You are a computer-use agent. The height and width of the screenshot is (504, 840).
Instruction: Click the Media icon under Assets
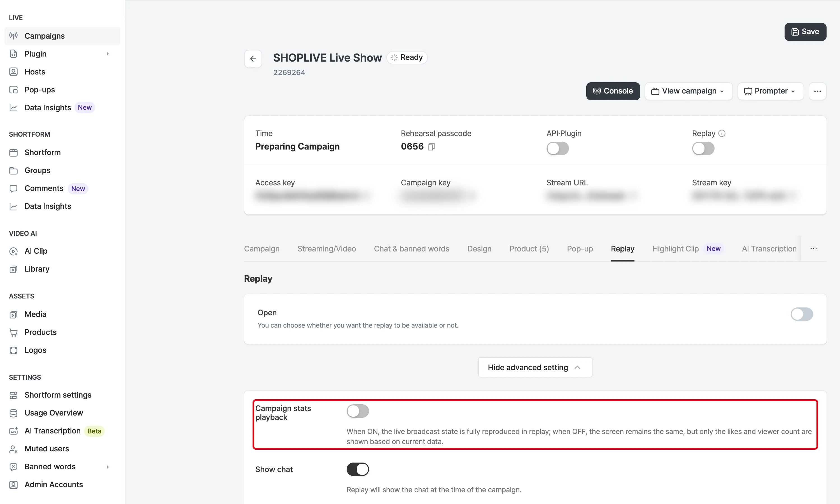click(x=13, y=314)
